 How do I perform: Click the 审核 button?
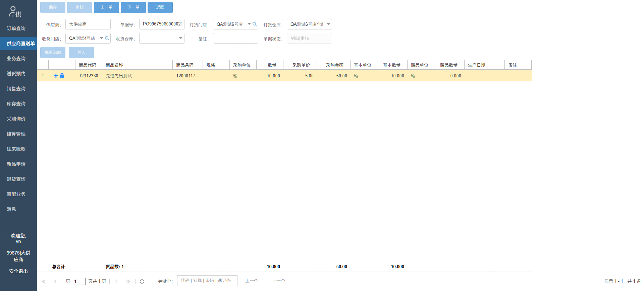[79, 7]
